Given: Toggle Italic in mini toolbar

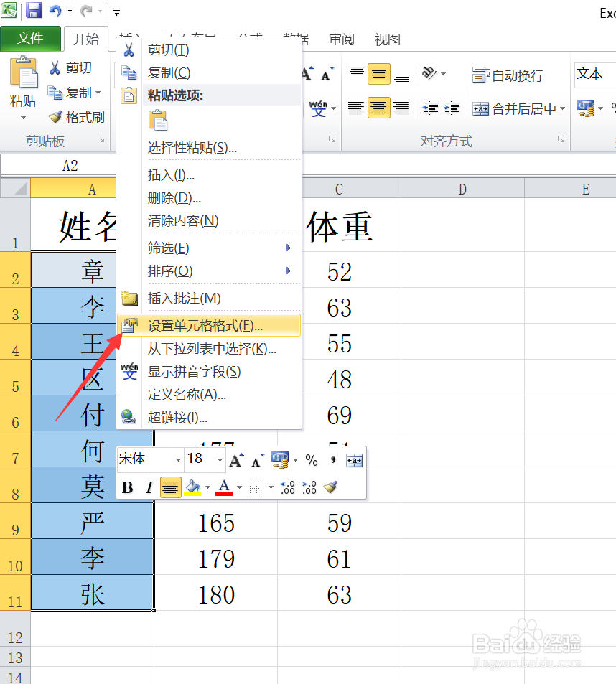Looking at the screenshot, I should 149,487.
